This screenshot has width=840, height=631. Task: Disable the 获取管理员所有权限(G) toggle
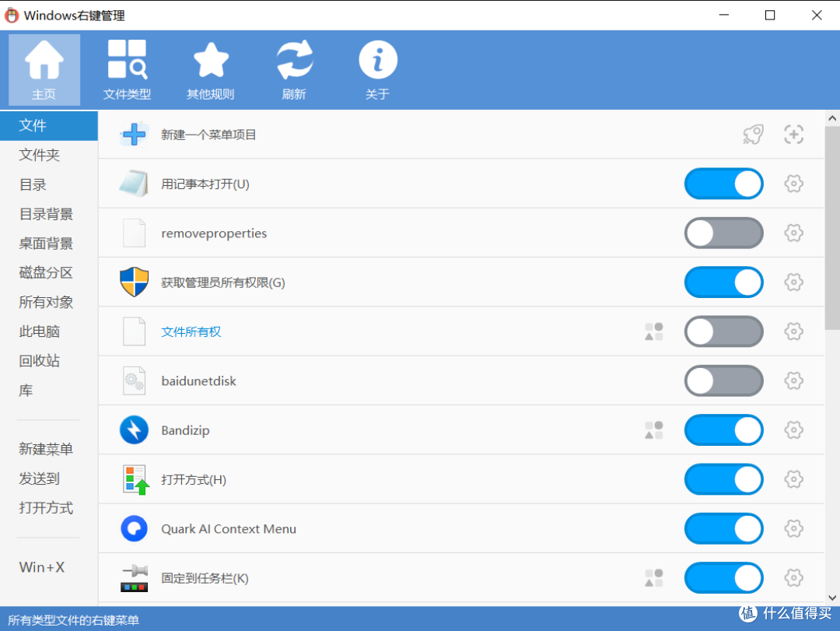[x=724, y=282]
